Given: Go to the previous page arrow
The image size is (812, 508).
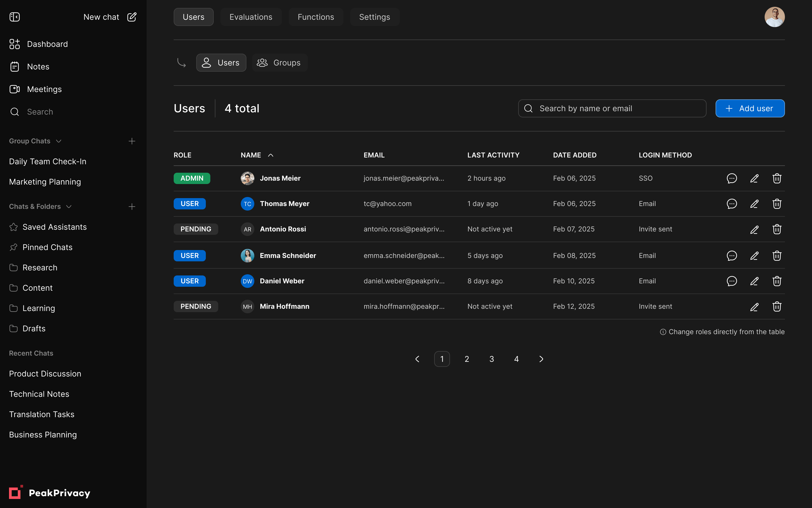Looking at the screenshot, I should point(417,359).
